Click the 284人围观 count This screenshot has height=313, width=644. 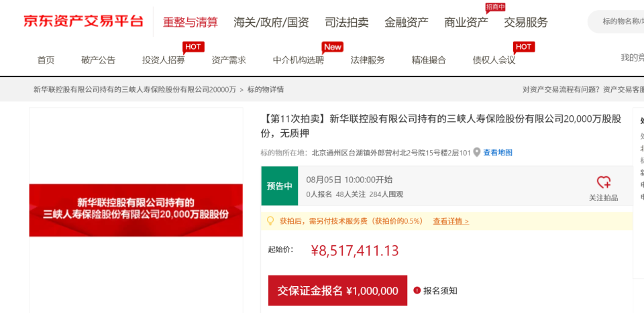tap(386, 194)
